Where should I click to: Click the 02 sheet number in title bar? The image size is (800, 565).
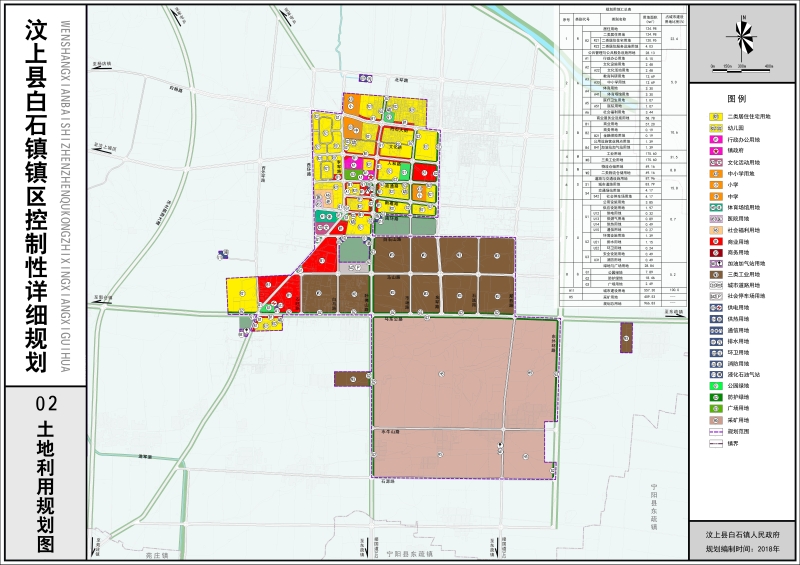(x=47, y=405)
